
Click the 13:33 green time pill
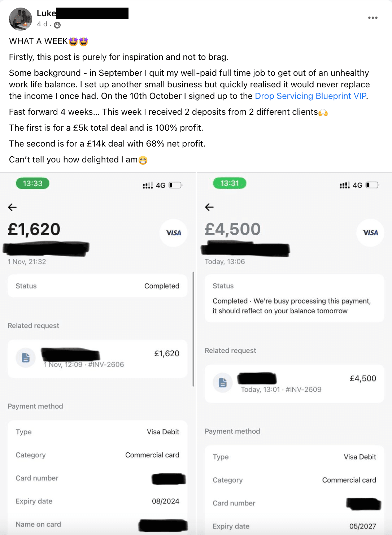click(33, 183)
